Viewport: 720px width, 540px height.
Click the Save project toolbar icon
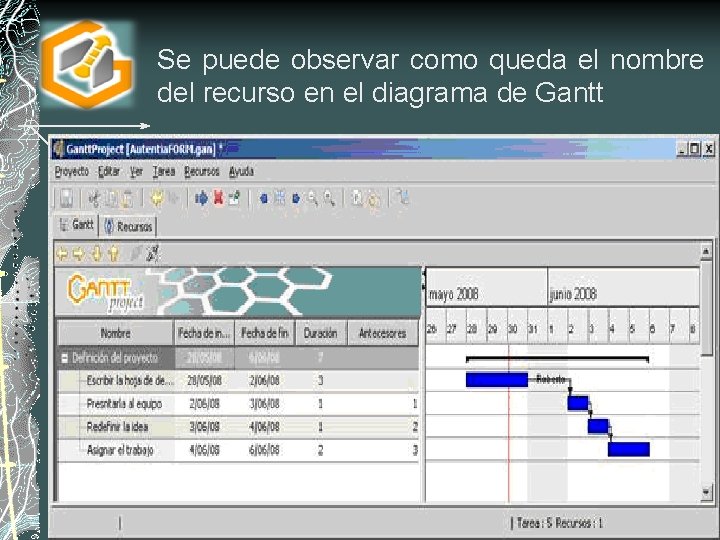(67, 198)
